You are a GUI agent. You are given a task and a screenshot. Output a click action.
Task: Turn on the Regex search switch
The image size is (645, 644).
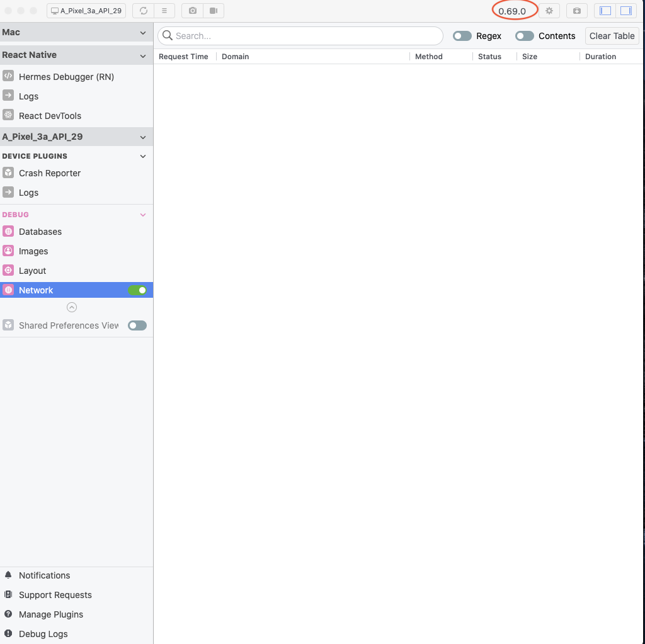tap(462, 36)
